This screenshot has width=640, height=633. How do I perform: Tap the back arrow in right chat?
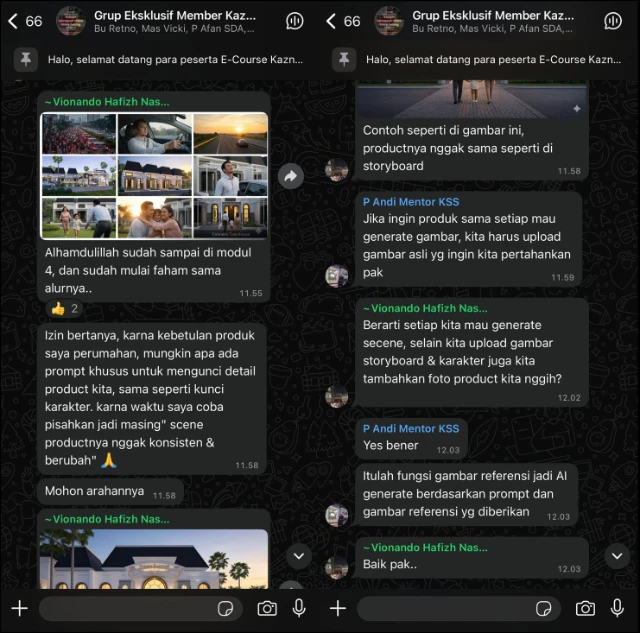click(x=331, y=21)
